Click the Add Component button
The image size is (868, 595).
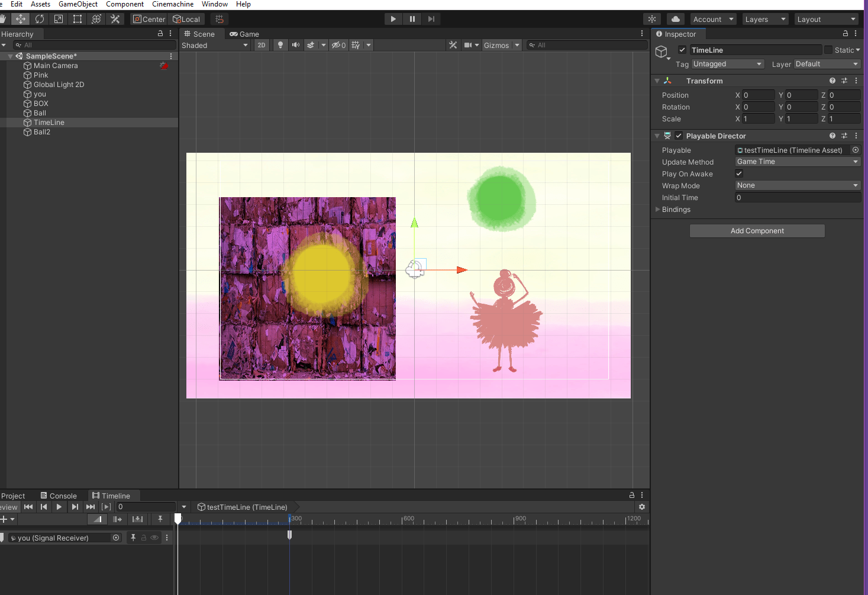pyautogui.click(x=757, y=231)
